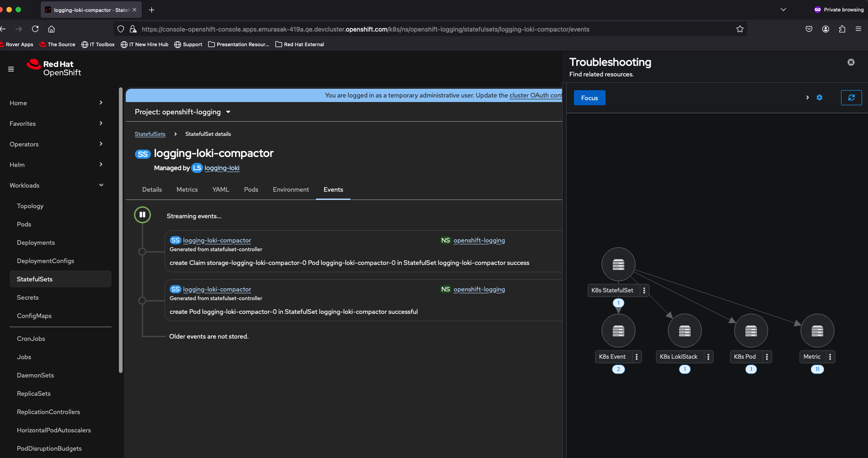This screenshot has height=458, width=868.
Task: Select the Metric graph node
Action: tap(817, 330)
